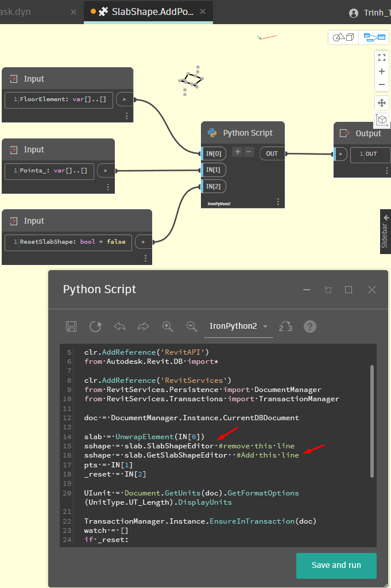
Task: Edit ResetSlabShape: bool = false field
Action: [x=68, y=242]
